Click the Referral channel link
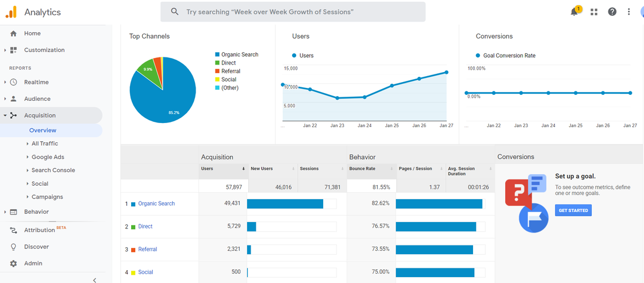The image size is (644, 283). pos(148,249)
